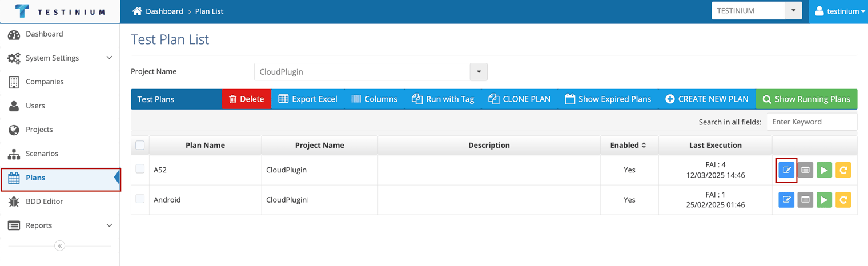Screen dimensions: 868x266
Task: Click CLONE PLAN button
Action: coord(519,99)
